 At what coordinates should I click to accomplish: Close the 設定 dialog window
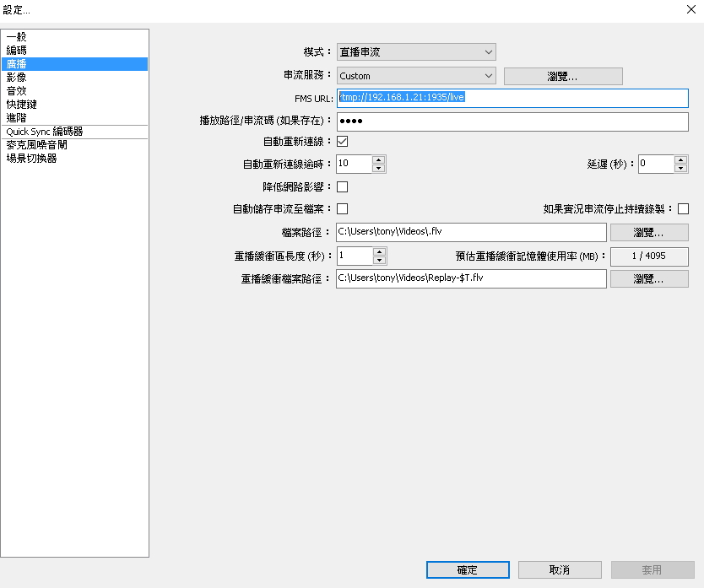(691, 9)
